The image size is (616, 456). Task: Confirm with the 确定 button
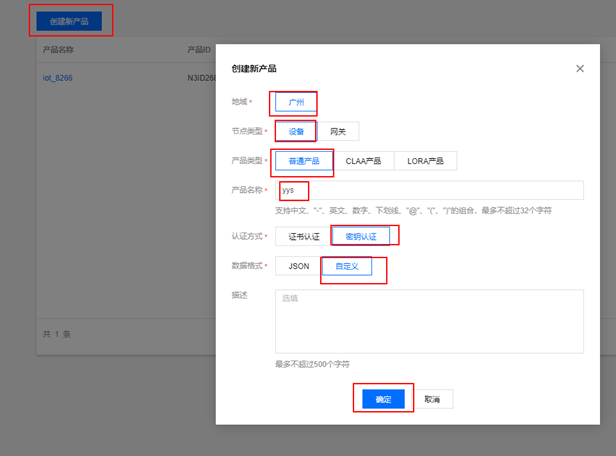(x=383, y=399)
